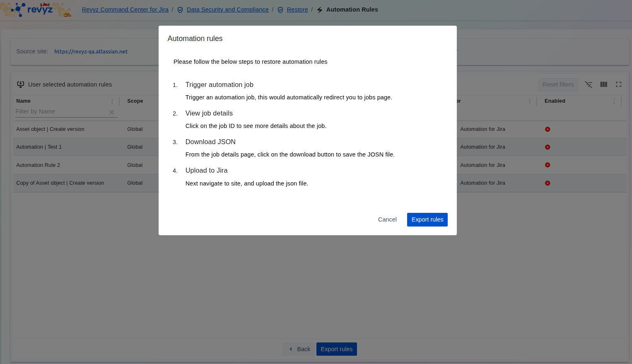The width and height of the screenshot is (632, 364).
Task: Open Revyz Command Center for Jira breadcrumb
Action: [125, 10]
